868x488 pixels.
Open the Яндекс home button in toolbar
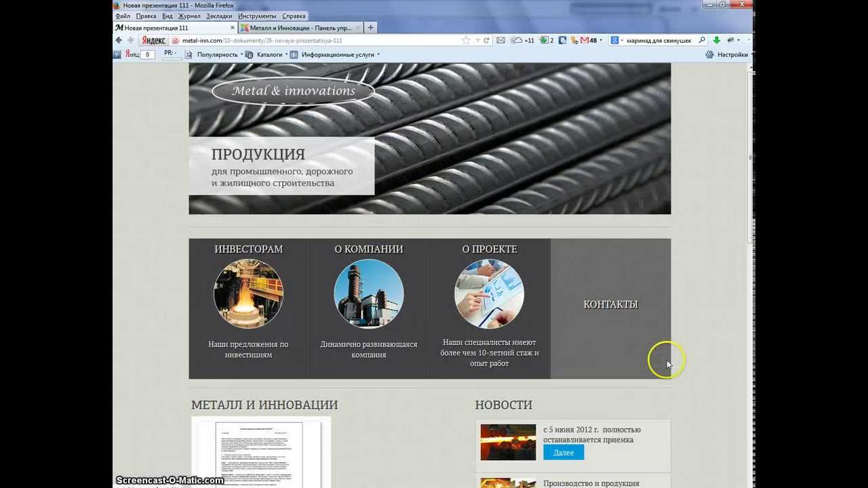tap(154, 41)
